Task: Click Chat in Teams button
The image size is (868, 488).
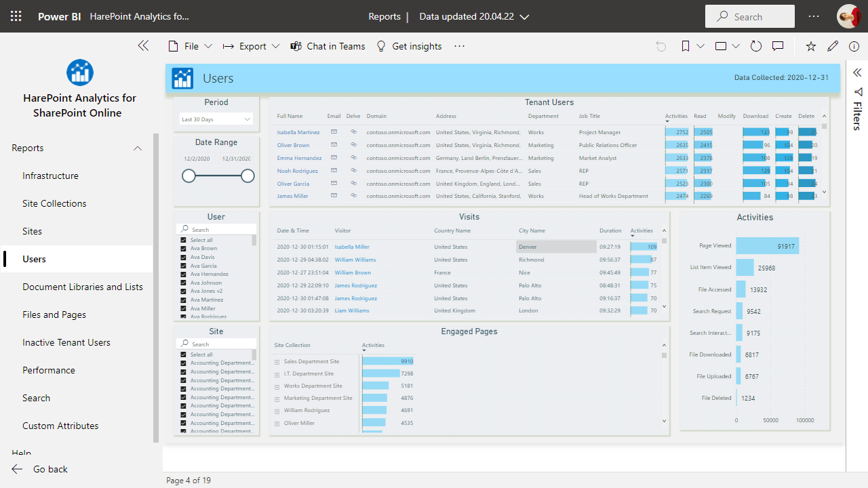Action: click(x=328, y=46)
